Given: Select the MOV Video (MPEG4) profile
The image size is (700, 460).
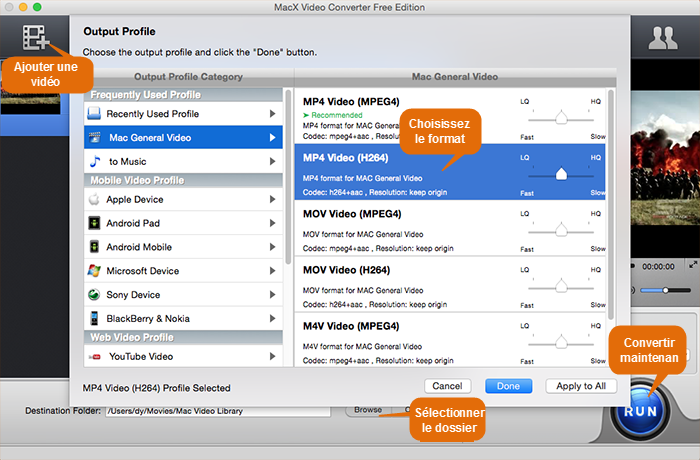Looking at the screenshot, I should 450,228.
